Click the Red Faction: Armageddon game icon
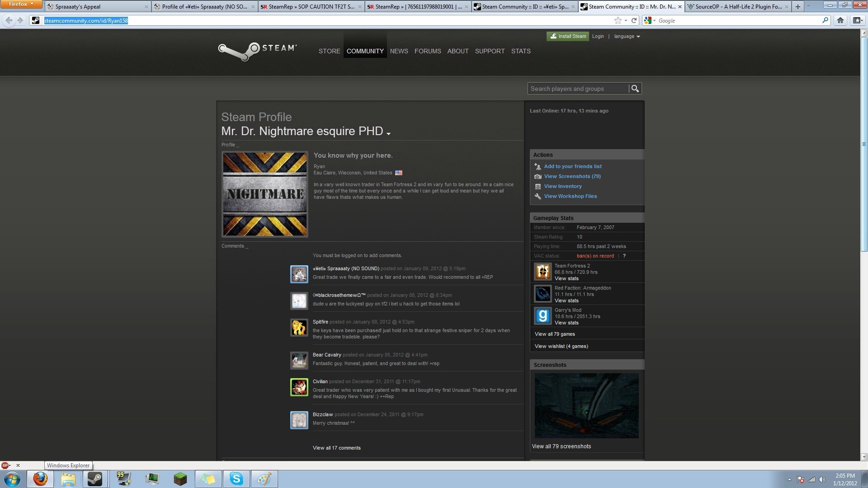Screen dimensions: 868x488 (x=542, y=294)
